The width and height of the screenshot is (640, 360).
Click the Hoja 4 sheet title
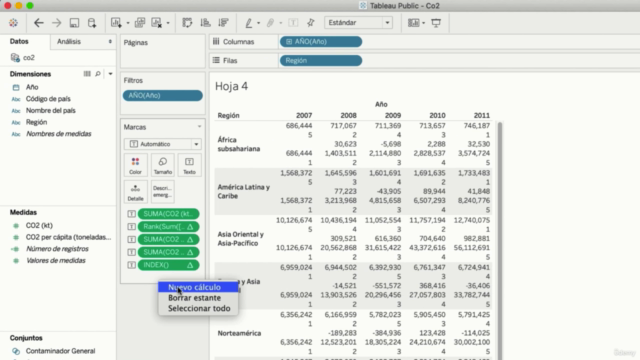(231, 86)
